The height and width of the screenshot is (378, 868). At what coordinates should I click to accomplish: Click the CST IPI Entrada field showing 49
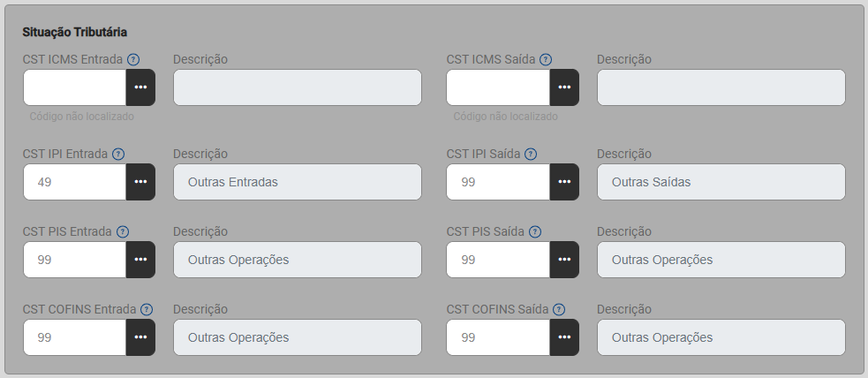coord(75,182)
